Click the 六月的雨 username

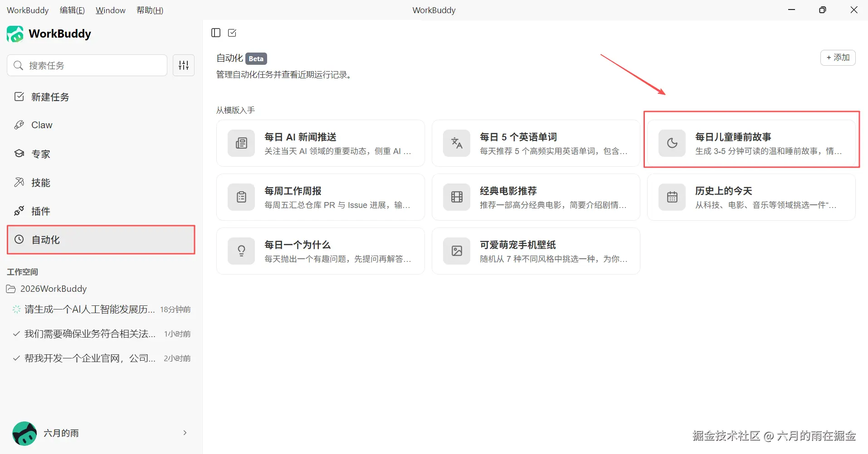pos(61,433)
